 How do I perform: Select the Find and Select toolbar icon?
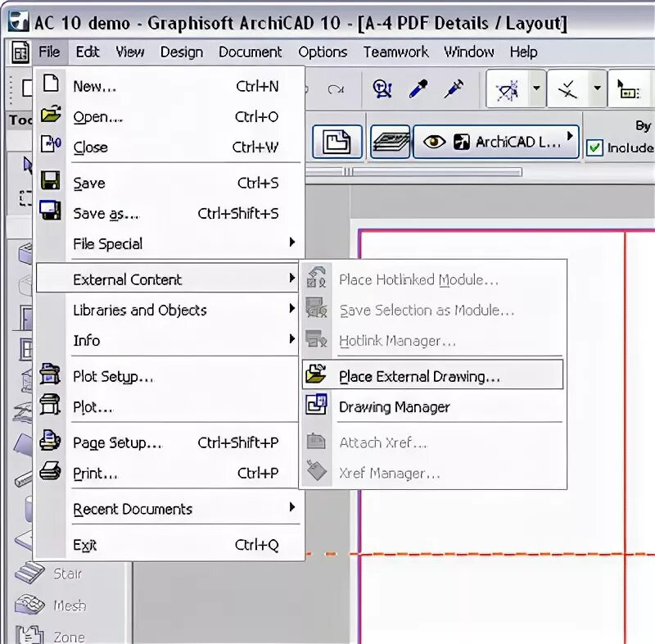(x=382, y=88)
